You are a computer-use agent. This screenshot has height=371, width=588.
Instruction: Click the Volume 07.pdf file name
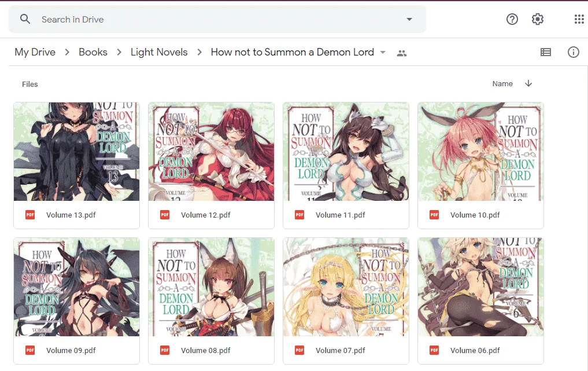point(340,350)
